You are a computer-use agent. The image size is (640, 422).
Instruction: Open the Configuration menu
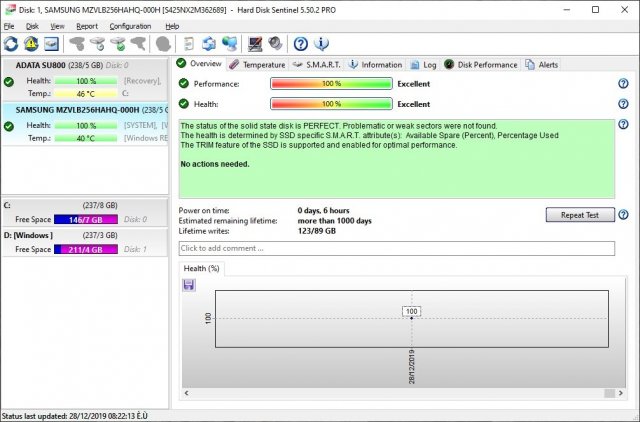pyautogui.click(x=130, y=26)
